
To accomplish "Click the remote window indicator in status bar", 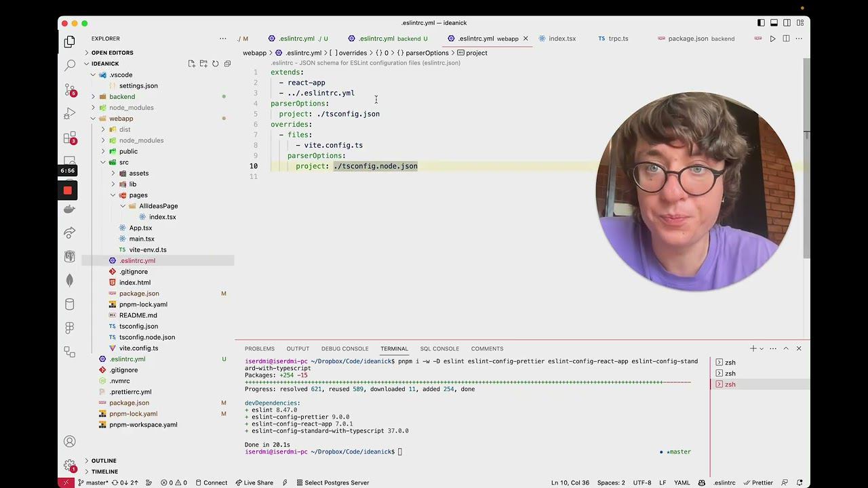I will (66, 483).
